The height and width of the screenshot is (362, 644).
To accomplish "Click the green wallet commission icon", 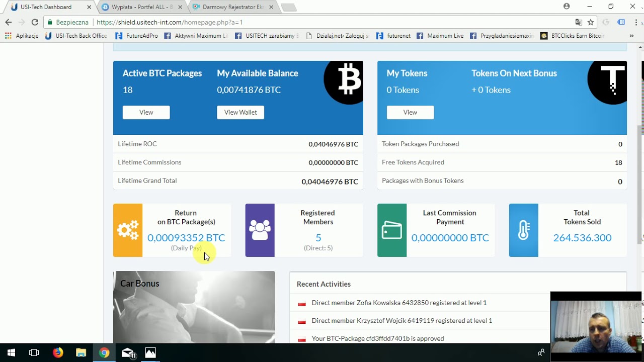I will pyautogui.click(x=392, y=230).
